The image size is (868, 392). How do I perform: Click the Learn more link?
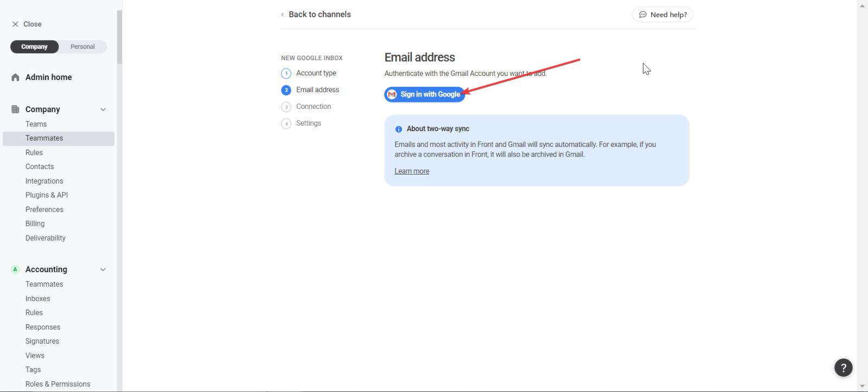pos(412,171)
